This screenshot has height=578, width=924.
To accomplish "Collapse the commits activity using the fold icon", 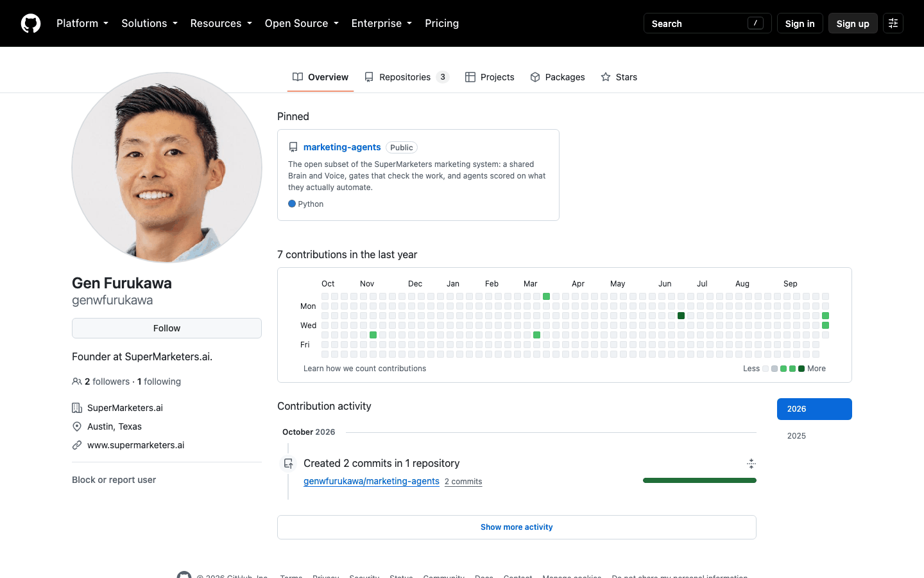I will tap(751, 464).
